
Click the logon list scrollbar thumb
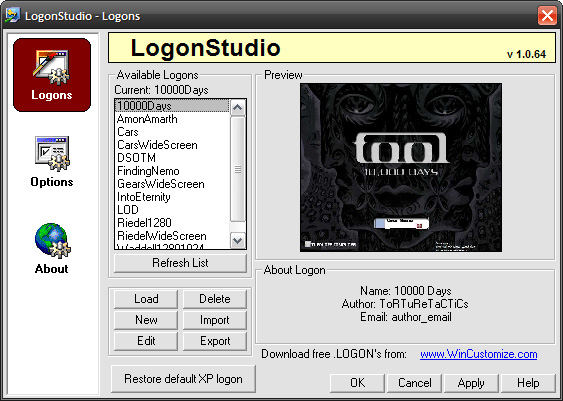pyautogui.click(x=238, y=169)
